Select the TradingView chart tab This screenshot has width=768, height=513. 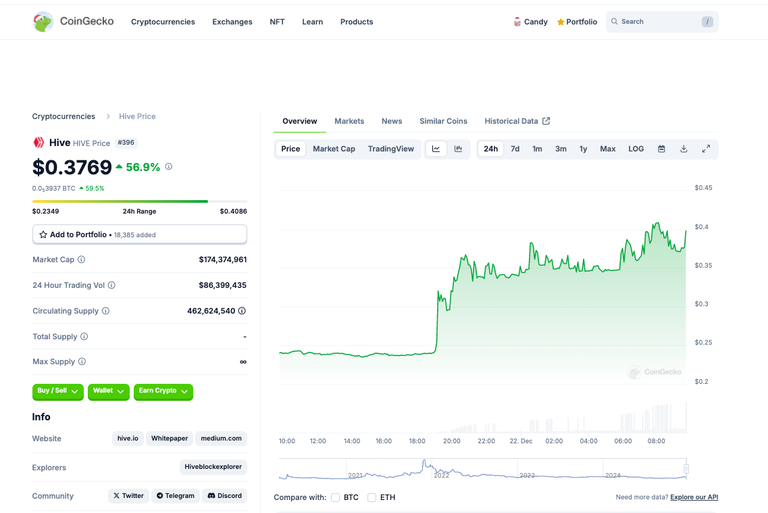click(391, 149)
